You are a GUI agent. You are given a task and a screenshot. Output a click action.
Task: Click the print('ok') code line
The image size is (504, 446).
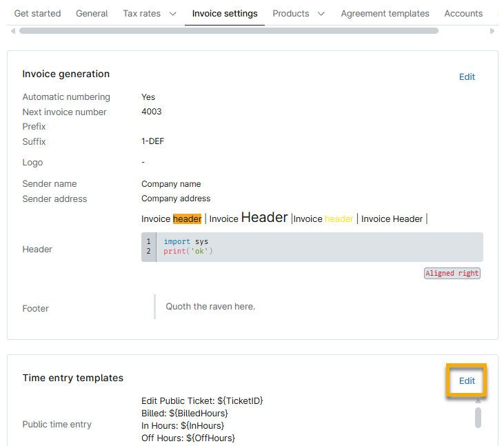coord(188,251)
